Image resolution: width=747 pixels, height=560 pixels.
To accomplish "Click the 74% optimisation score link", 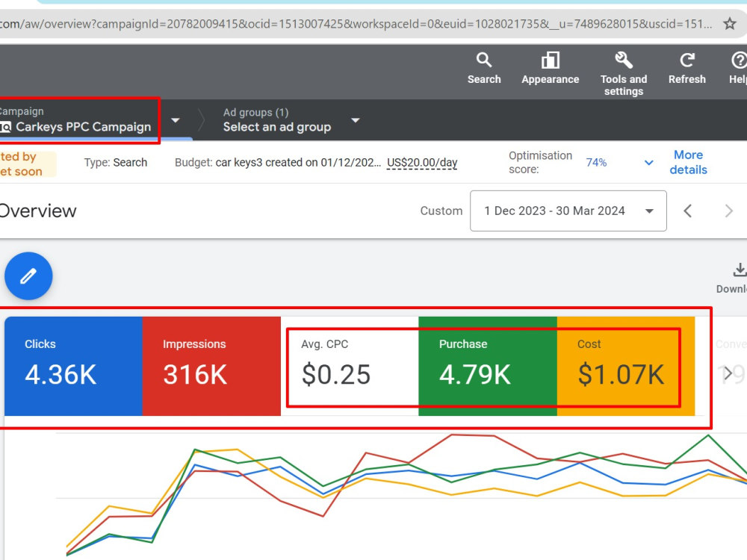I will tap(596, 162).
